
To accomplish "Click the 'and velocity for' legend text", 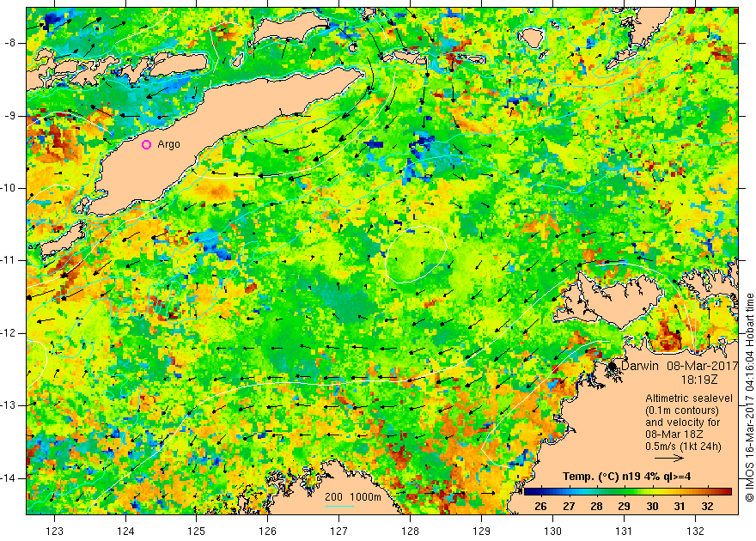I will (683, 422).
